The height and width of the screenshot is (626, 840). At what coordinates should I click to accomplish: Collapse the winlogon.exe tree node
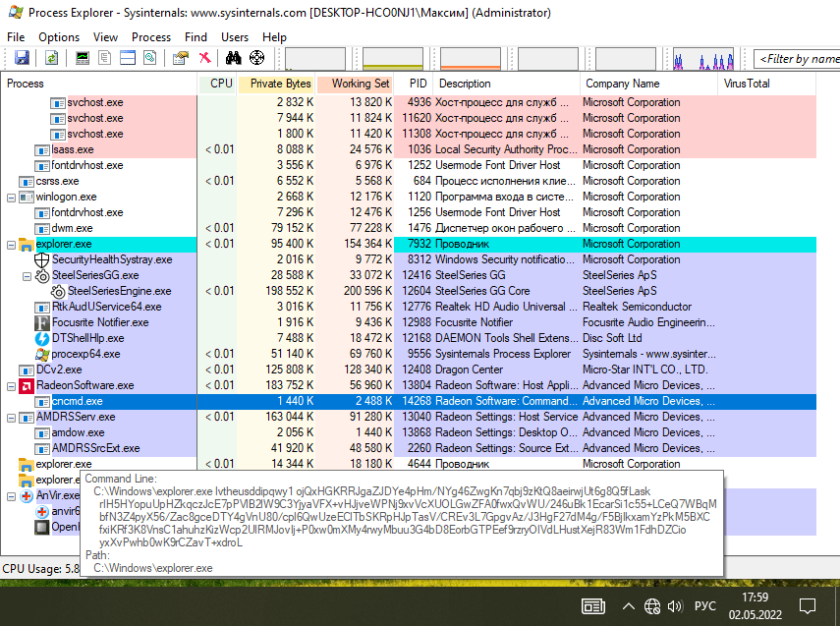point(12,197)
